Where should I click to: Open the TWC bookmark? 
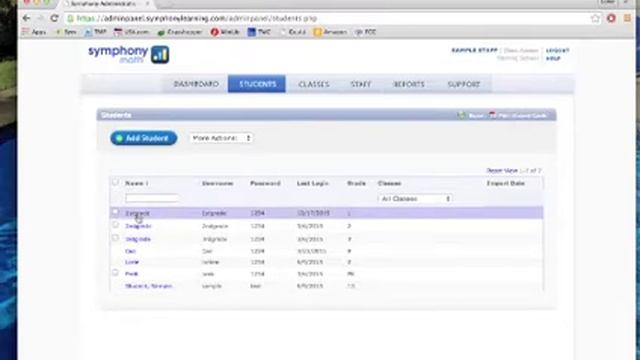click(x=259, y=32)
